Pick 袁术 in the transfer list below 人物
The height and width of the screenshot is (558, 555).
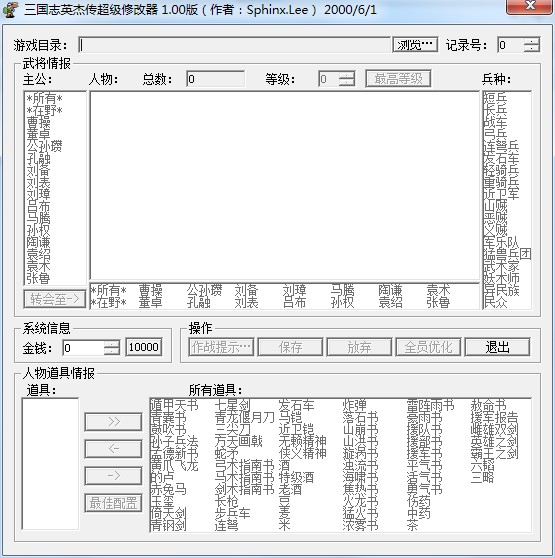[438, 290]
